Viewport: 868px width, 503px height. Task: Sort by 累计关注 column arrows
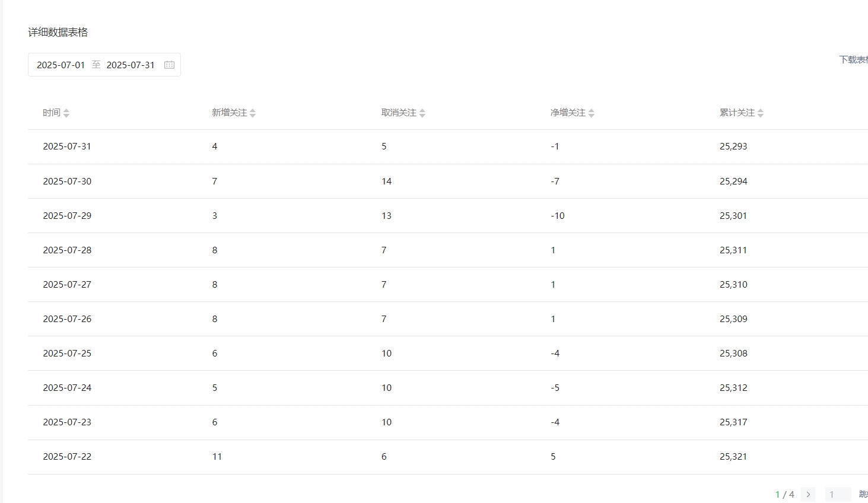[x=761, y=113]
